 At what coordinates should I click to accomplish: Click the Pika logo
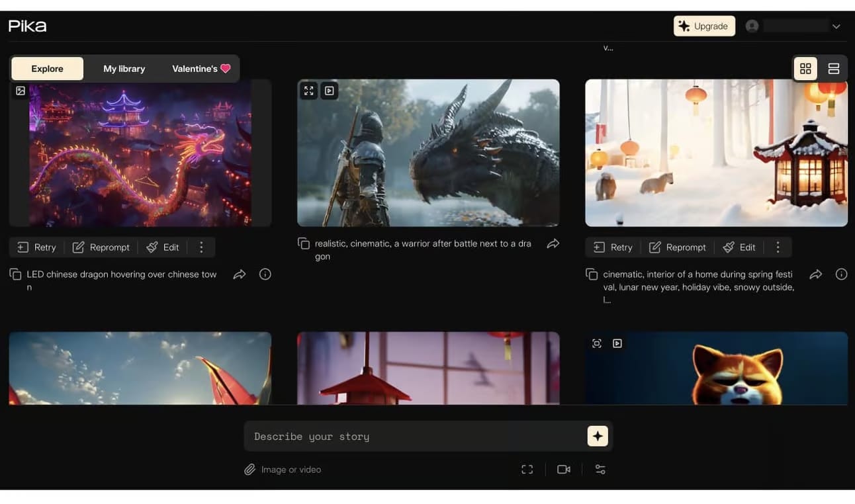(x=27, y=26)
